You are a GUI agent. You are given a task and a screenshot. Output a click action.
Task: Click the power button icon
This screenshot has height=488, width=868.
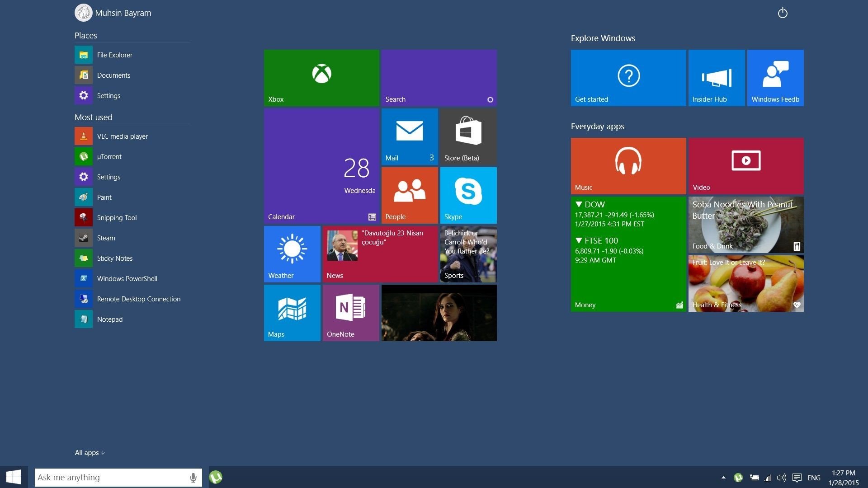(x=783, y=13)
